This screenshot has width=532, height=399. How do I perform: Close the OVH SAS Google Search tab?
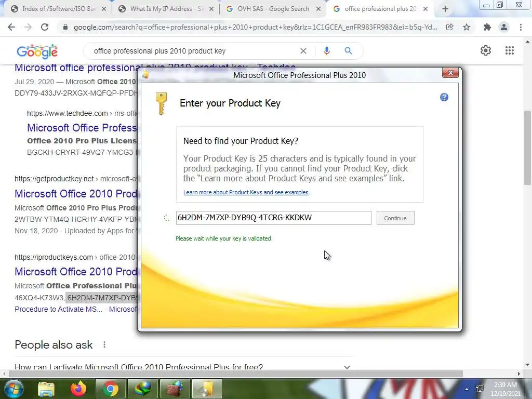[x=318, y=9]
